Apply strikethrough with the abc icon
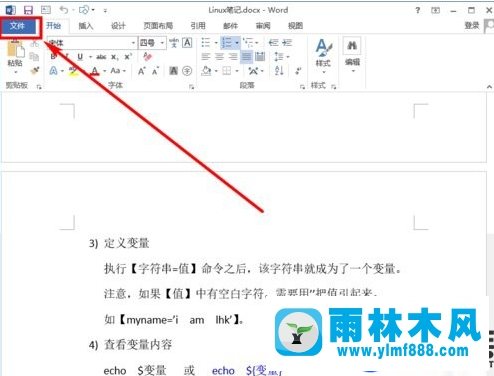 (101, 57)
